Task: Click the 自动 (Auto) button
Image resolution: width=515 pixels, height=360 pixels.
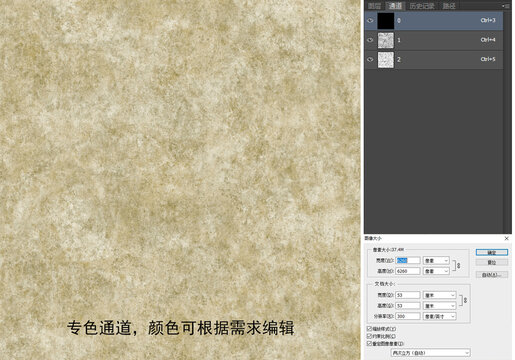Action: coord(492,275)
